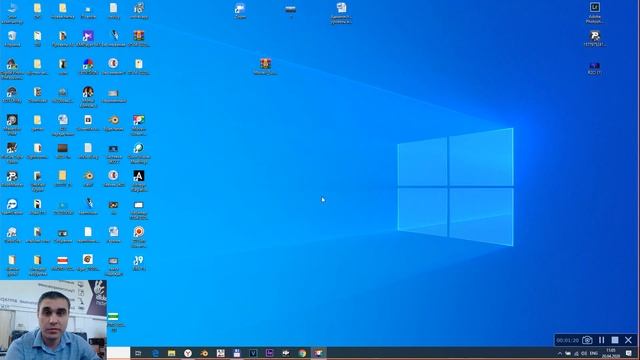Image resolution: width=640 pixels, height=360 pixels.
Task: Select the Recycle Bin desktop icon
Action: tap(12, 39)
